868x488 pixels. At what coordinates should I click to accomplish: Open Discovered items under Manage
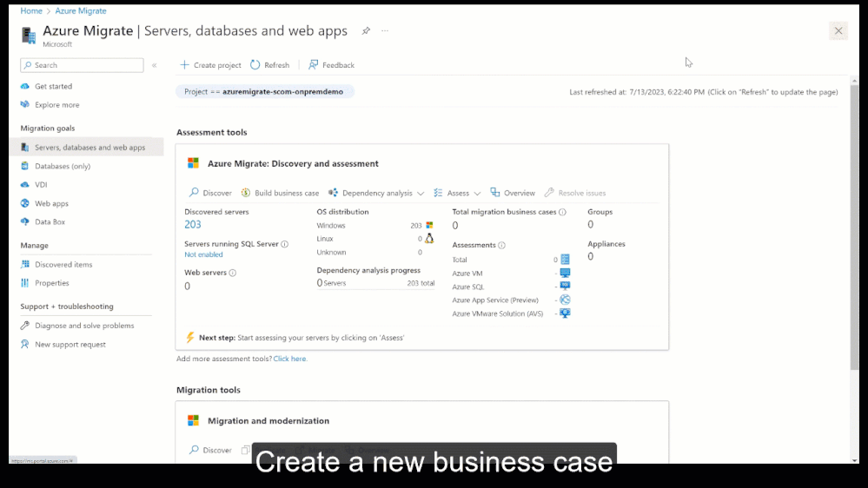(x=63, y=265)
